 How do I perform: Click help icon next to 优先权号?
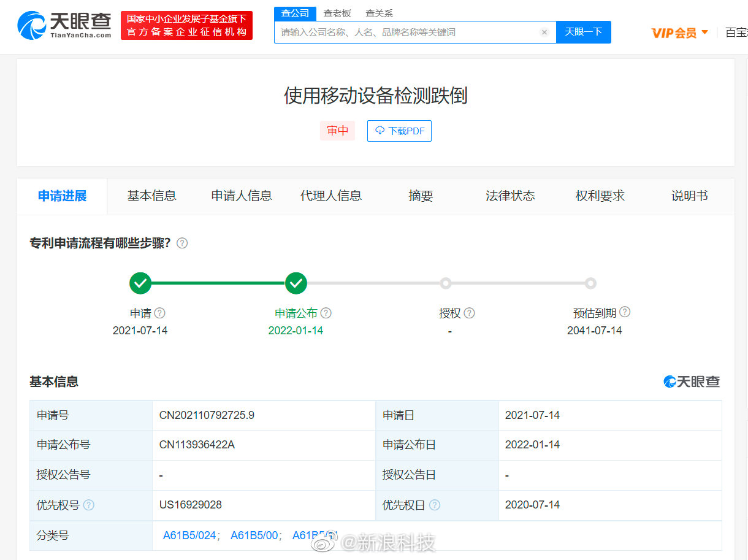click(89, 505)
